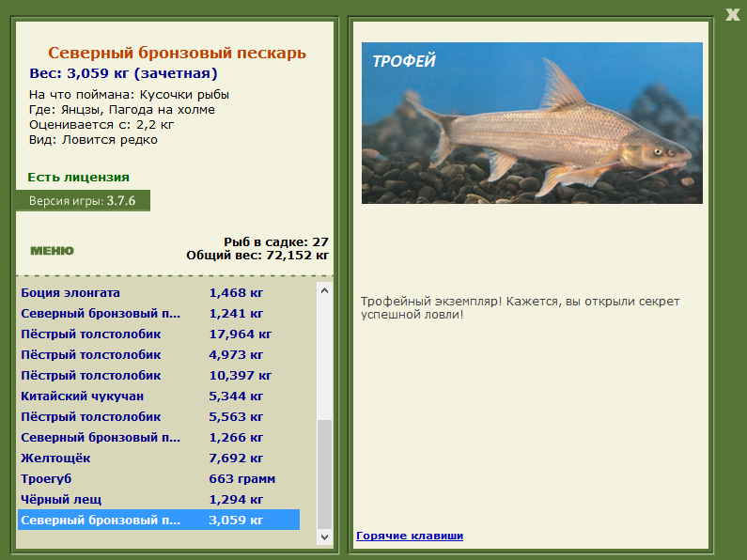Open the Горячие клавиши link
The width and height of the screenshot is (747, 560).
(x=410, y=536)
